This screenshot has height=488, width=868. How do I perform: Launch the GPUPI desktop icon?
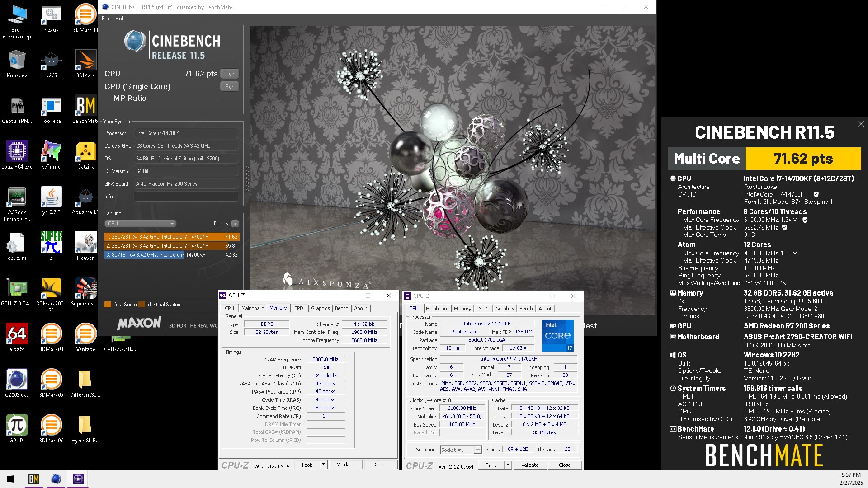(x=17, y=429)
